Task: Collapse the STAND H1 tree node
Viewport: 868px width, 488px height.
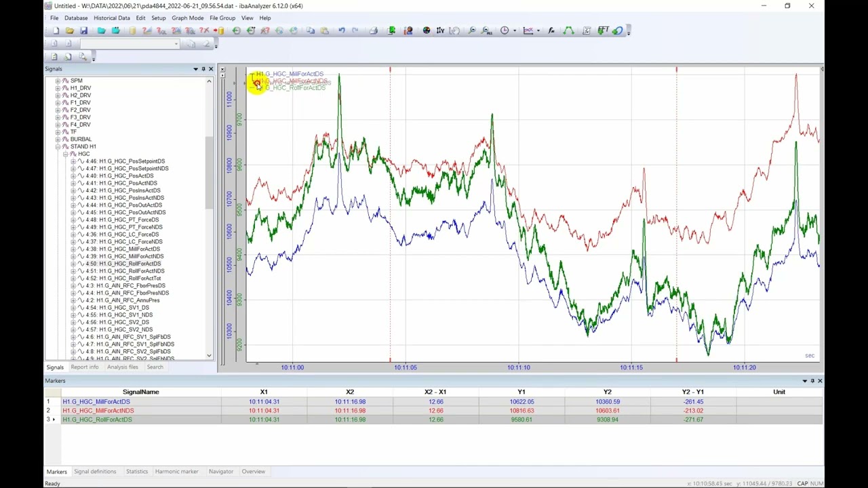Action: [x=58, y=146]
